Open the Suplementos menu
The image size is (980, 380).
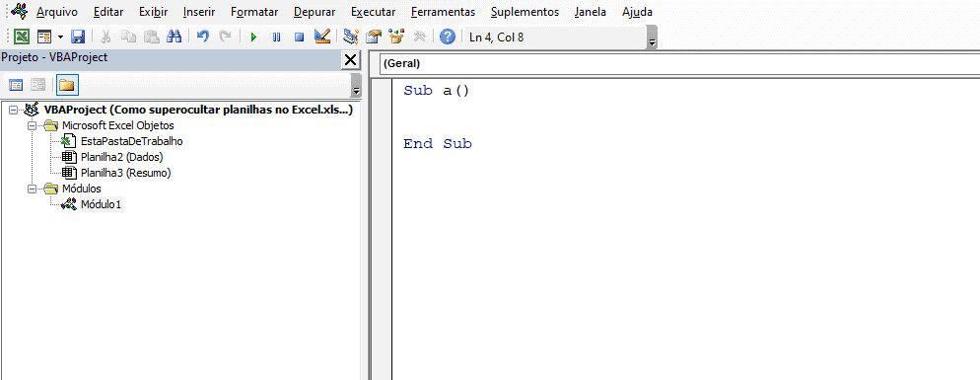pyautogui.click(x=525, y=12)
